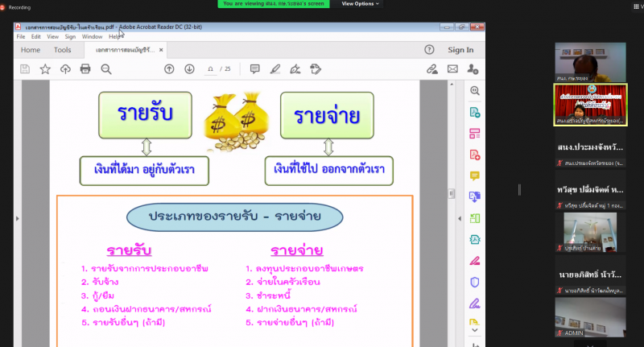This screenshot has height=347, width=644.
Task: Click the list item '2. รับจ้าง'
Action: click(100, 282)
